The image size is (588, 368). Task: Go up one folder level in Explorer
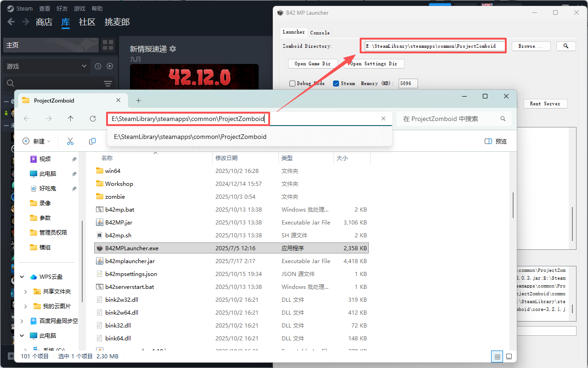point(70,119)
